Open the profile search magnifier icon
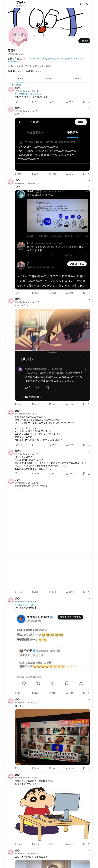The image size is (98, 868). 88,4
